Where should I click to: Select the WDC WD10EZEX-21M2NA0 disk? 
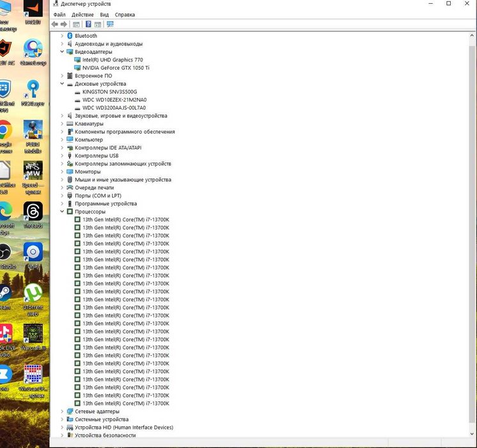pyautogui.click(x=114, y=100)
